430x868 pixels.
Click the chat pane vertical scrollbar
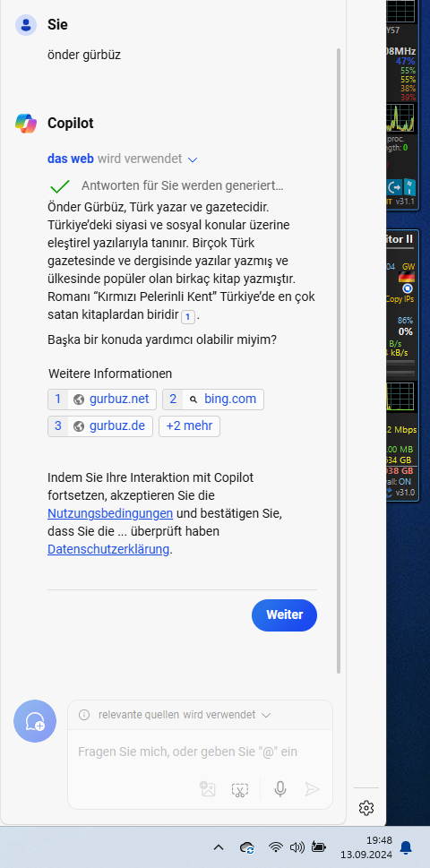pos(339,360)
